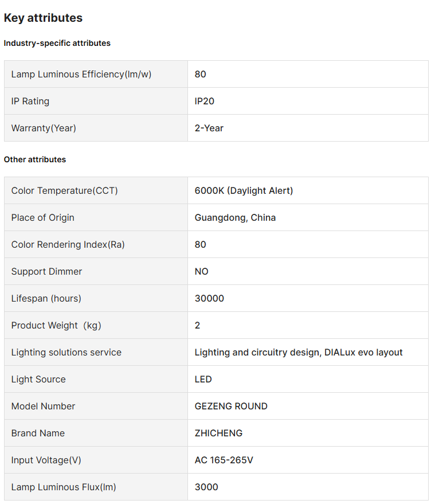Select the Support Dimmer NO value

pyautogui.click(x=202, y=271)
